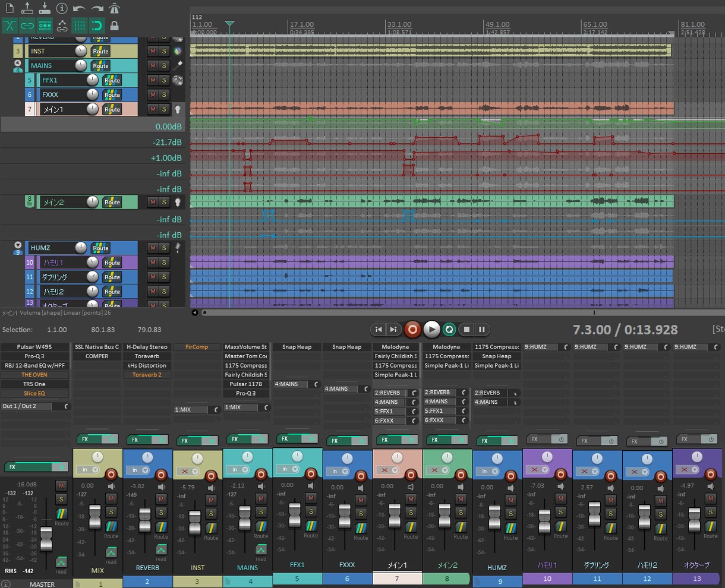
Task: Open ハモリ1 channel input dropdown
Action: tap(538, 469)
